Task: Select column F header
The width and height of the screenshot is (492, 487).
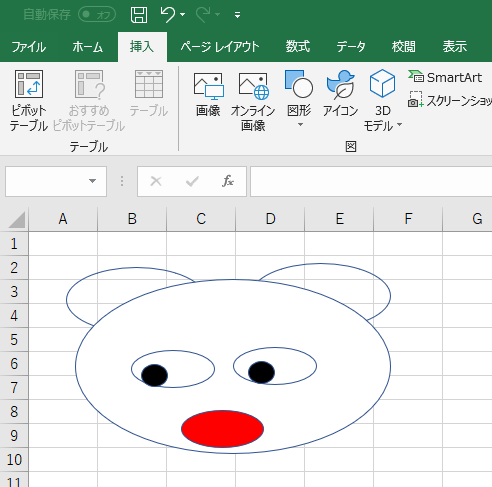Action: tap(408, 219)
